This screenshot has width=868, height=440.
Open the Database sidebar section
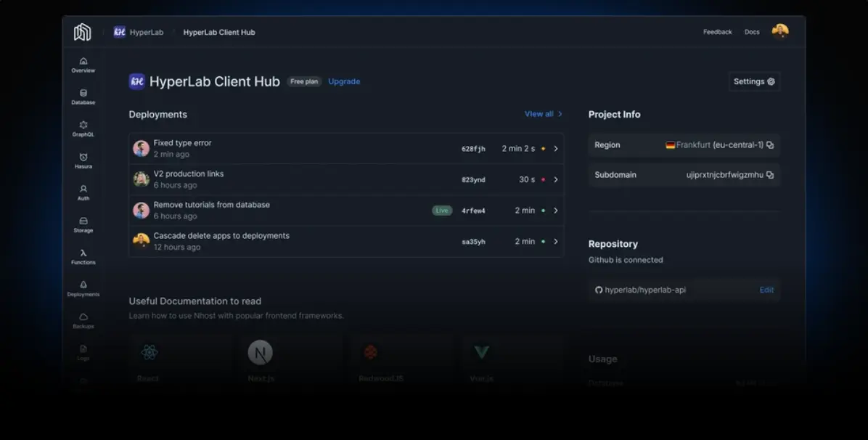click(x=83, y=97)
